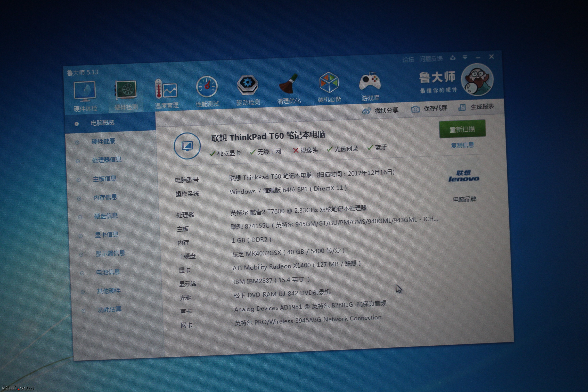The width and height of the screenshot is (588, 392).
Task: Select 显卡信息 in the sidebar
Action: click(107, 235)
